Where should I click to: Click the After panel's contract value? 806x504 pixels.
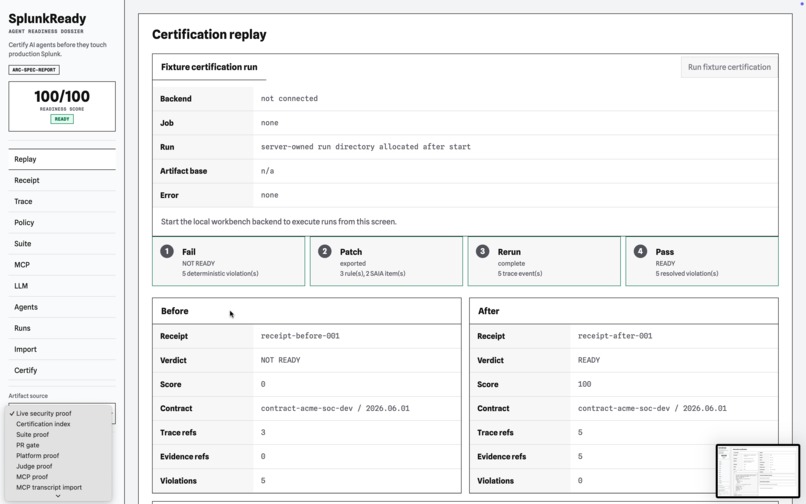(652, 408)
